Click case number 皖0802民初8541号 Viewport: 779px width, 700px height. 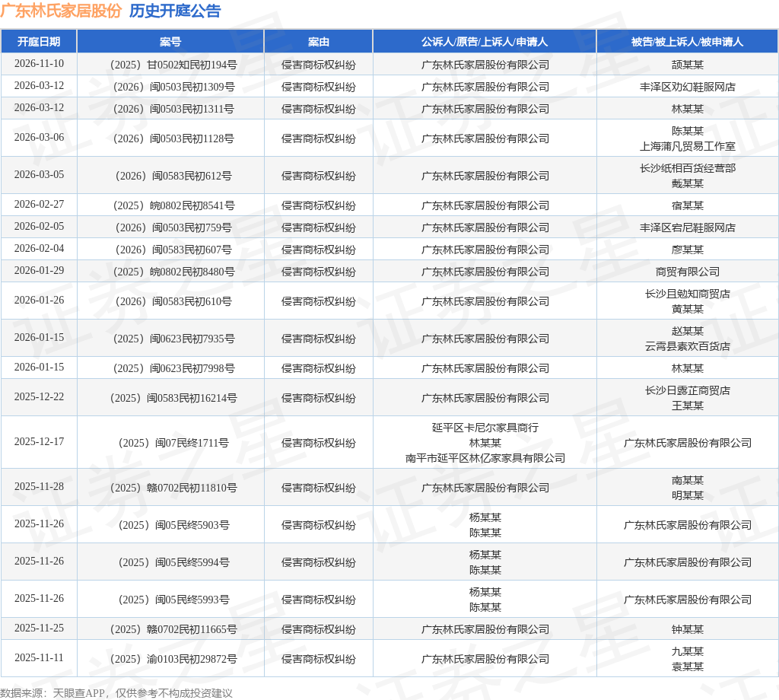click(173, 205)
